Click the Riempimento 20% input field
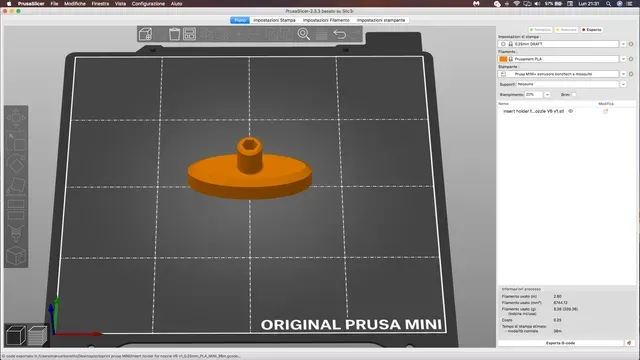This screenshot has width=640, height=360. (x=533, y=95)
